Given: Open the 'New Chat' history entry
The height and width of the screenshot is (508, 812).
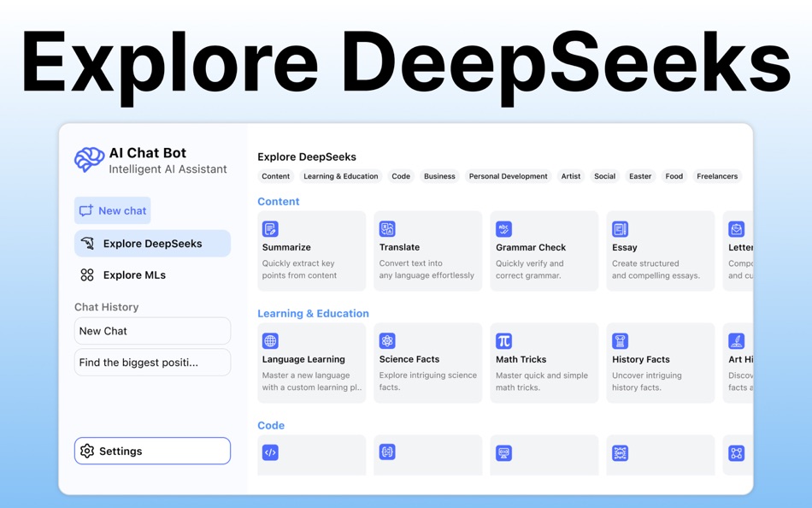Looking at the screenshot, I should 152,331.
